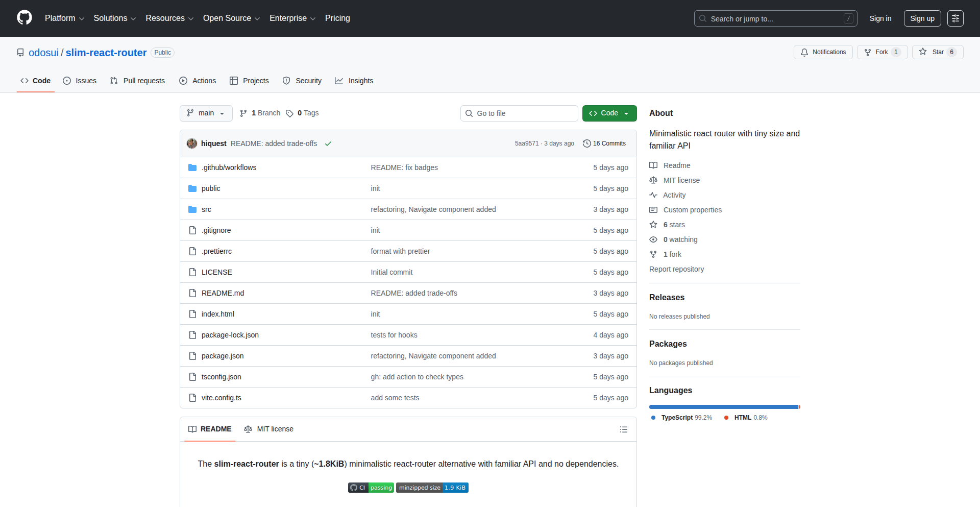Image resolution: width=980 pixels, height=507 pixels.
Task: Expand the Platform menu in header
Action: pos(64,18)
